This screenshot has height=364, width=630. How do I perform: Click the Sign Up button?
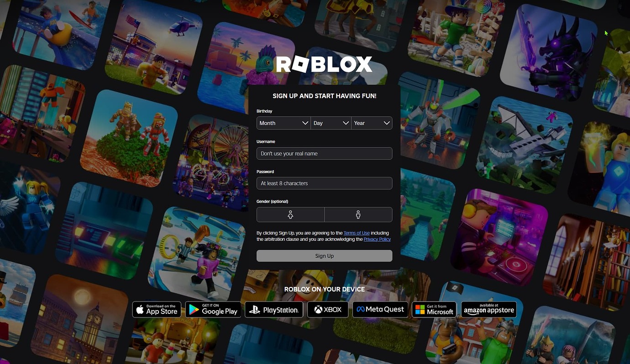(324, 256)
